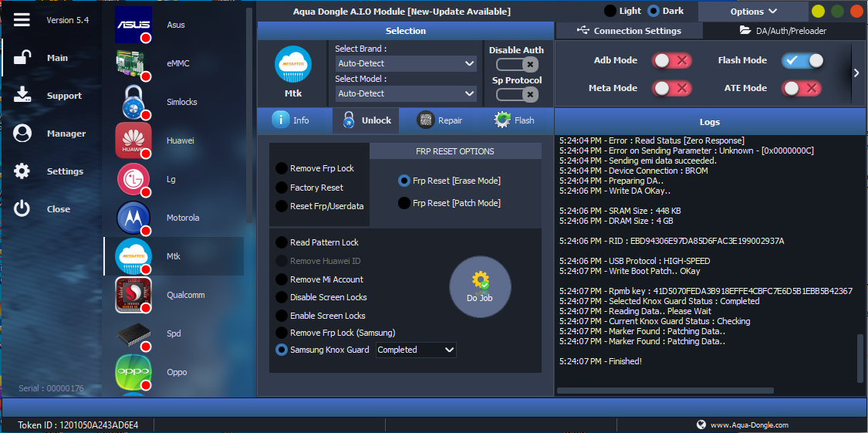Toggle the ATE Mode switch

802,87
